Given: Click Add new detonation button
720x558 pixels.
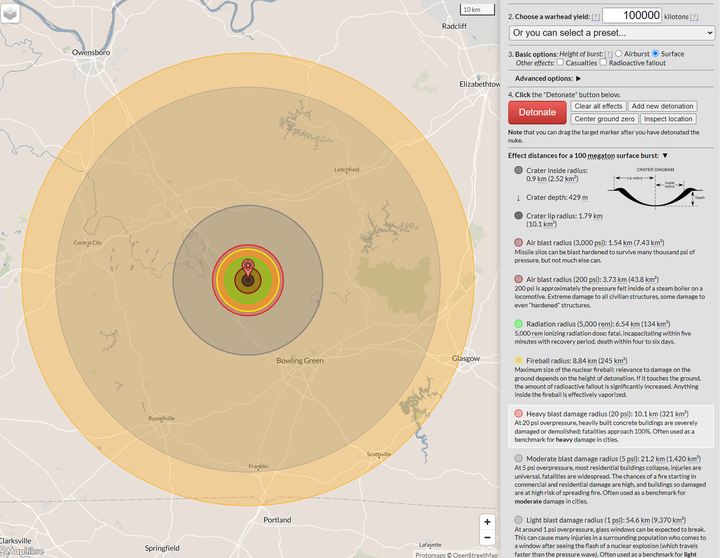Looking at the screenshot, I should pyautogui.click(x=663, y=106).
